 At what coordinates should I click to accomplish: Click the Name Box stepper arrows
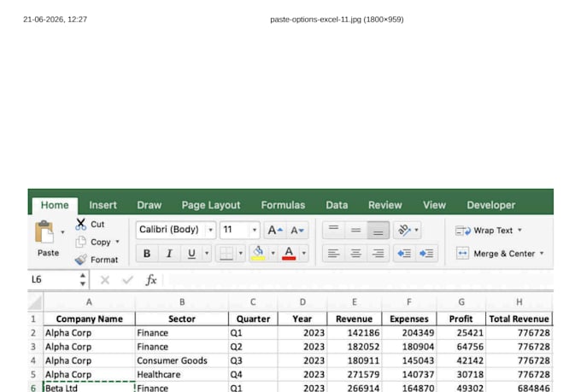83,280
